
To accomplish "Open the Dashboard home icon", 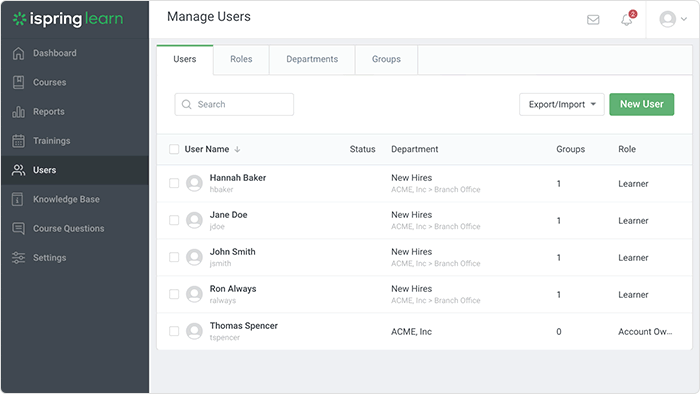I will (x=18, y=53).
